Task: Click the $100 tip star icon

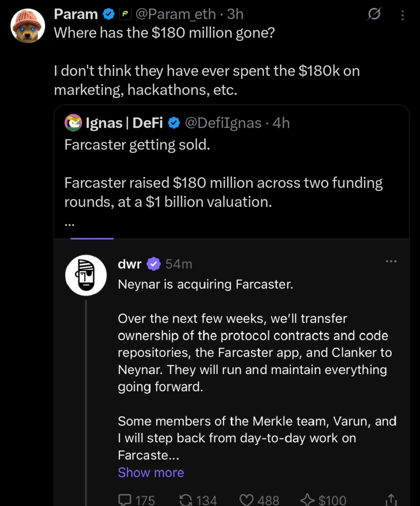Action: click(307, 500)
